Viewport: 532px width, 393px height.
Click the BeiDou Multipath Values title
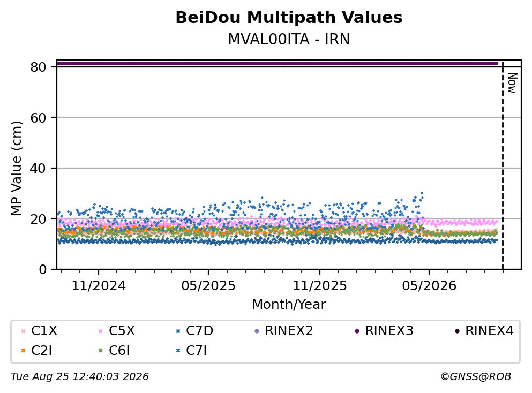(x=289, y=18)
